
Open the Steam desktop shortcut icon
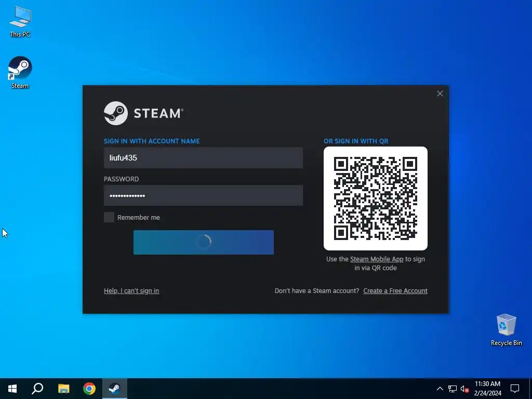click(x=20, y=72)
